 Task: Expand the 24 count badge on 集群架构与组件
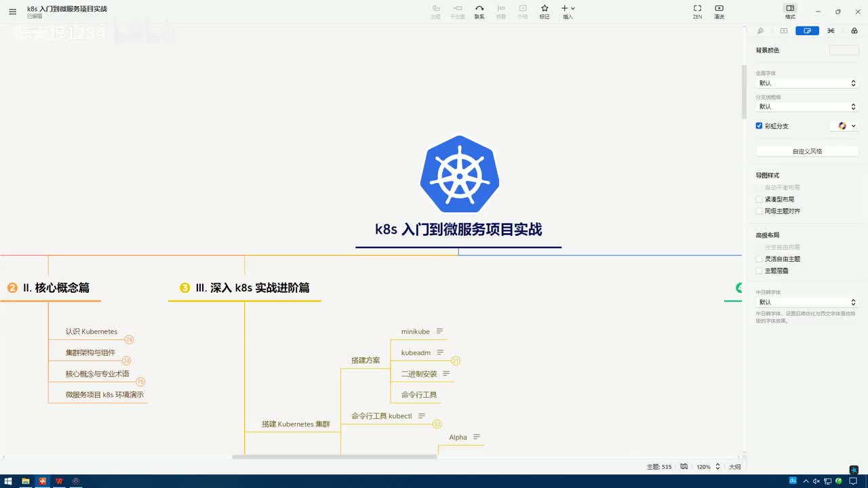coord(126,361)
